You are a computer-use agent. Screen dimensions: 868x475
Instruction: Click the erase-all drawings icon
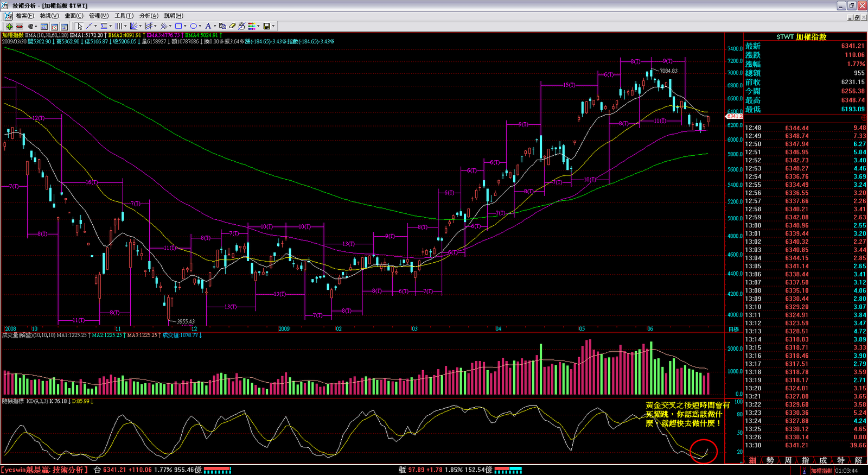[x=242, y=26]
